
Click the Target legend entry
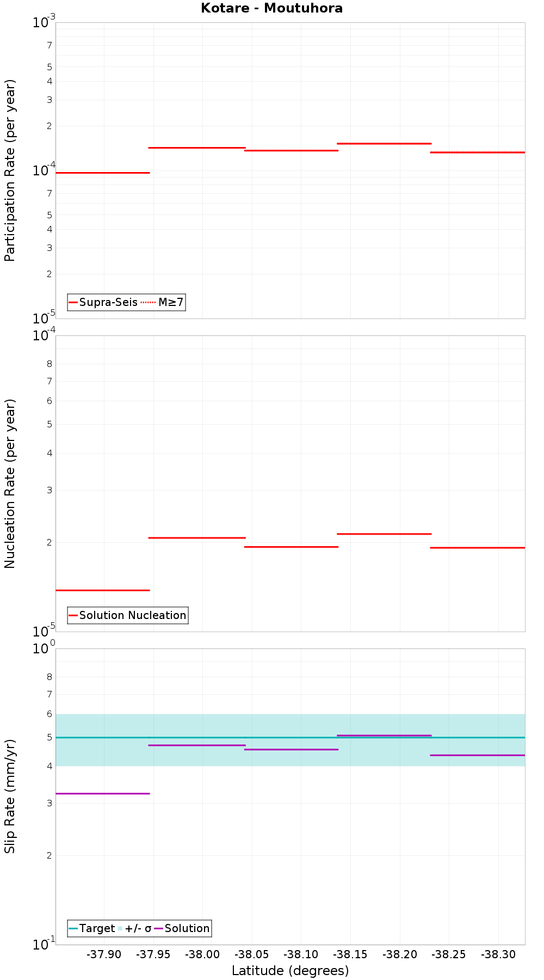92,928
